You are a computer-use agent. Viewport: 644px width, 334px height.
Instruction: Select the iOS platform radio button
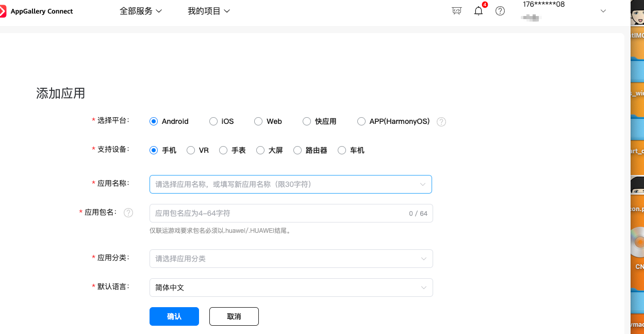click(213, 122)
